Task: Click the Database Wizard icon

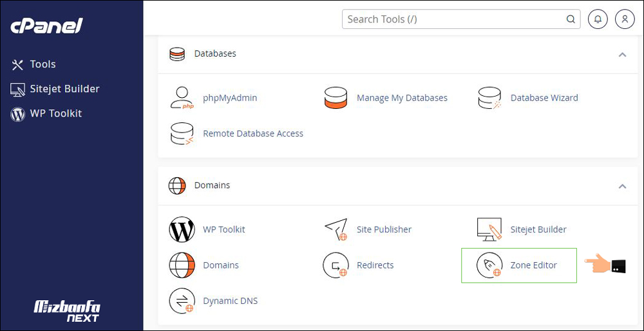Action: coord(490,98)
